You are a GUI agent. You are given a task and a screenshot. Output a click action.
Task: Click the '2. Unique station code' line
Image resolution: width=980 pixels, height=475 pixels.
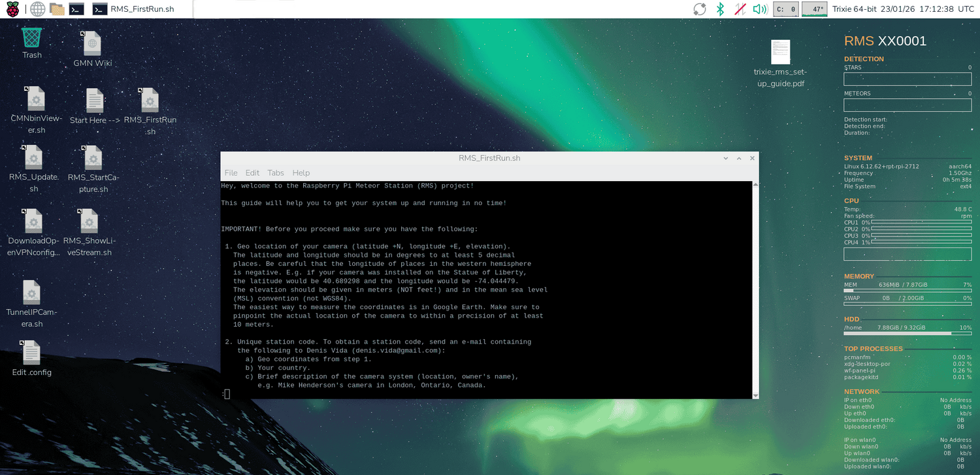click(x=378, y=342)
